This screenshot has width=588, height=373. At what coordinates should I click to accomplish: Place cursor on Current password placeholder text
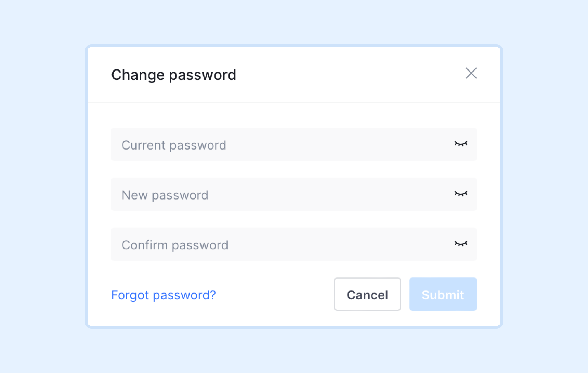pyautogui.click(x=174, y=145)
